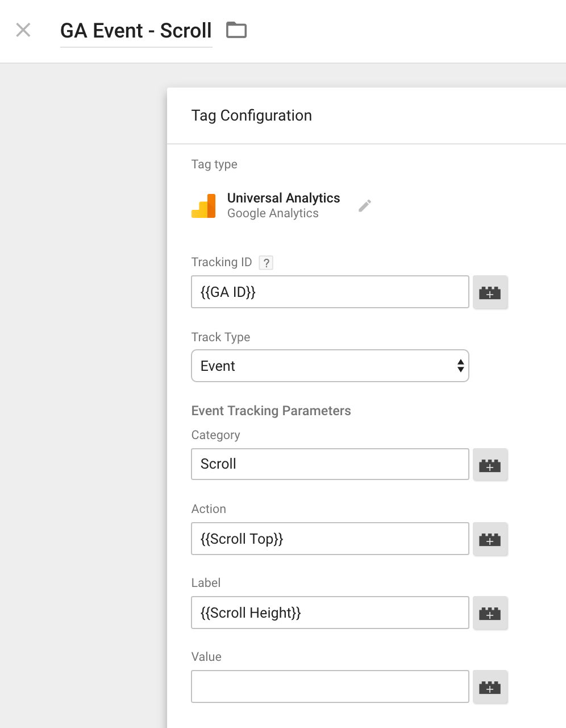Close the GA Event - Scroll tag editor
Viewport: 566px width, 728px height.
[x=23, y=30]
